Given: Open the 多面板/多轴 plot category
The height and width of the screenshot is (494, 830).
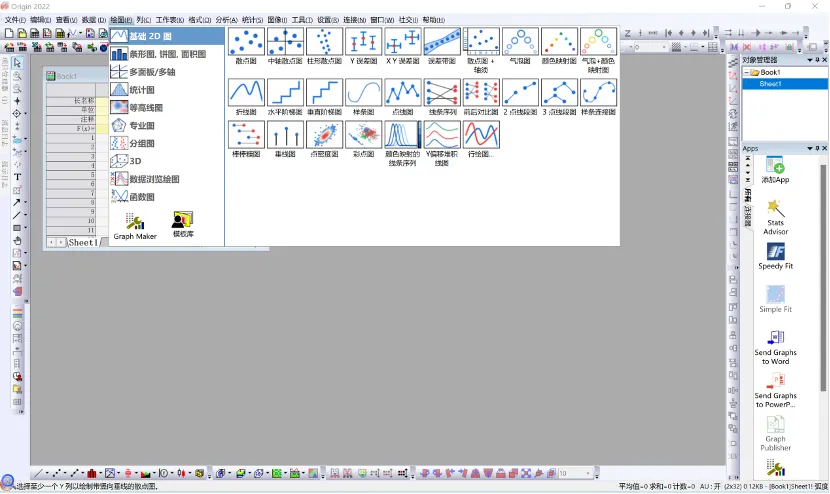Looking at the screenshot, I should (x=167, y=71).
